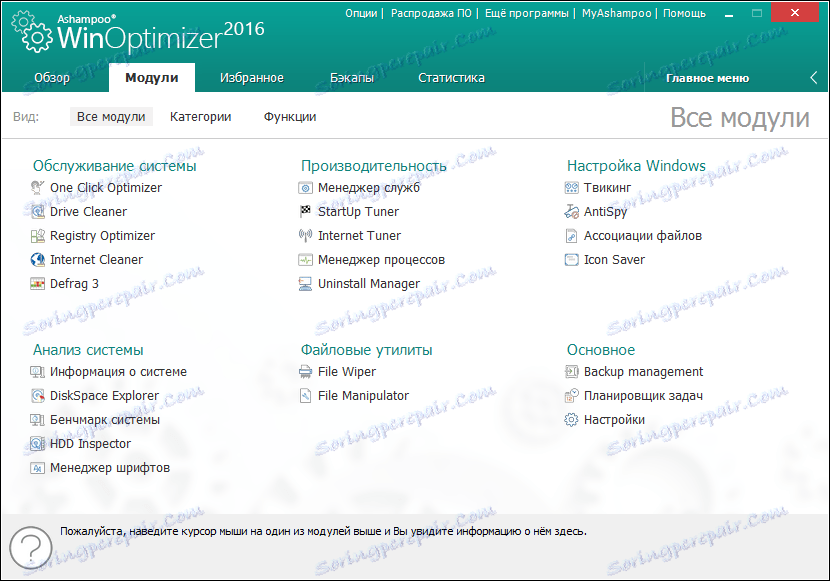
Task: Open the Defrag 3 module
Action: pyautogui.click(x=75, y=283)
